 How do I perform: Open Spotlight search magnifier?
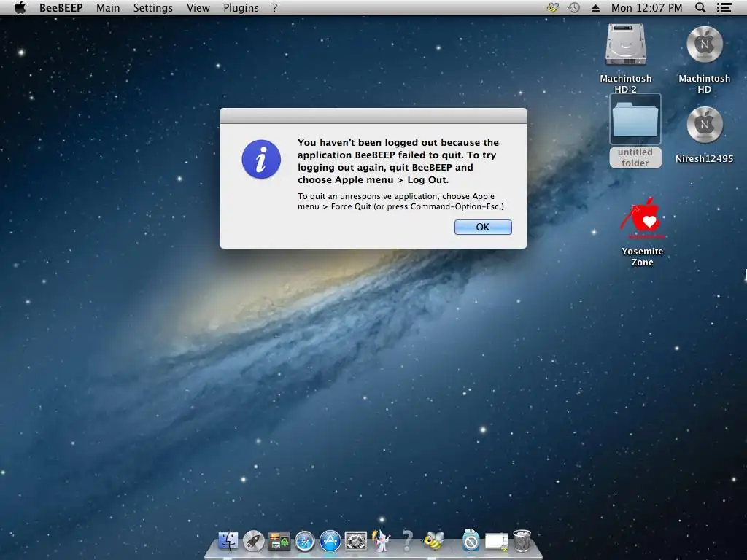pos(700,7)
